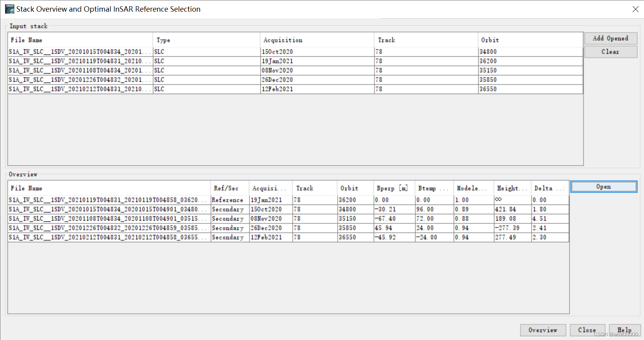Sort overview by Bperp [m] column header

tap(394, 188)
